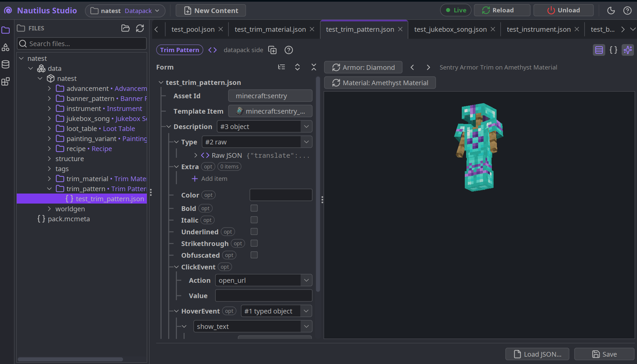Close the test_pool.json tab

(221, 29)
